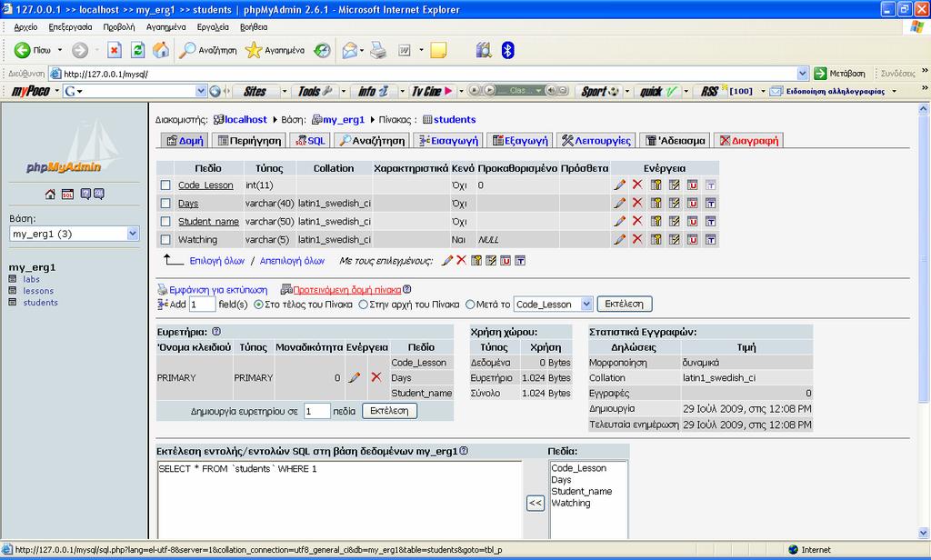The width and height of the screenshot is (931, 560).
Task: Click the SQL query text area
Action: point(339,500)
